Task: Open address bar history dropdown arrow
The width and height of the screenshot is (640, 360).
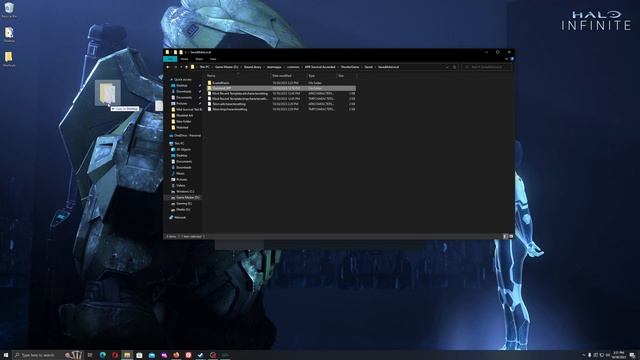Action: (447, 67)
